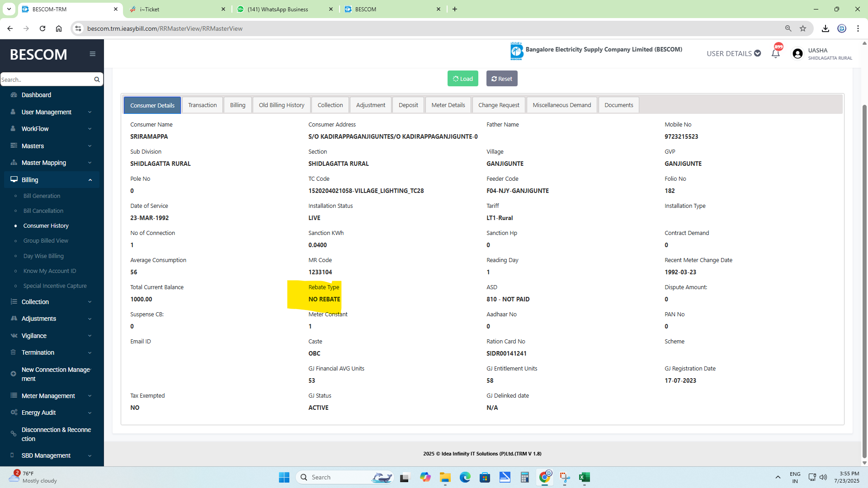868x488 pixels.
Task: Expand the Termination sidebar menu
Action: point(52,352)
